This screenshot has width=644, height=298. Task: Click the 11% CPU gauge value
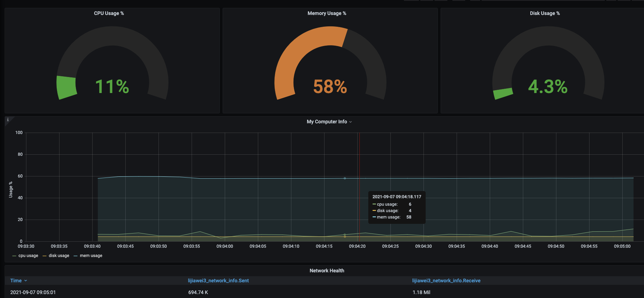pyautogui.click(x=112, y=87)
